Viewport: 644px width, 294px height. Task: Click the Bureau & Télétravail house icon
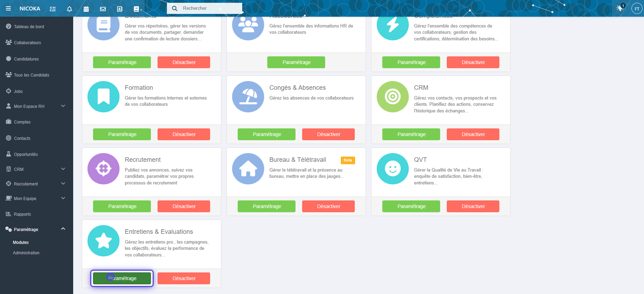[248, 169]
